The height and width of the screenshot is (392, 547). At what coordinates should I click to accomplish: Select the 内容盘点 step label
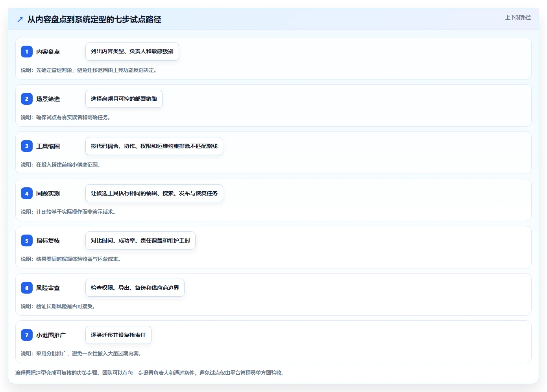coord(48,52)
